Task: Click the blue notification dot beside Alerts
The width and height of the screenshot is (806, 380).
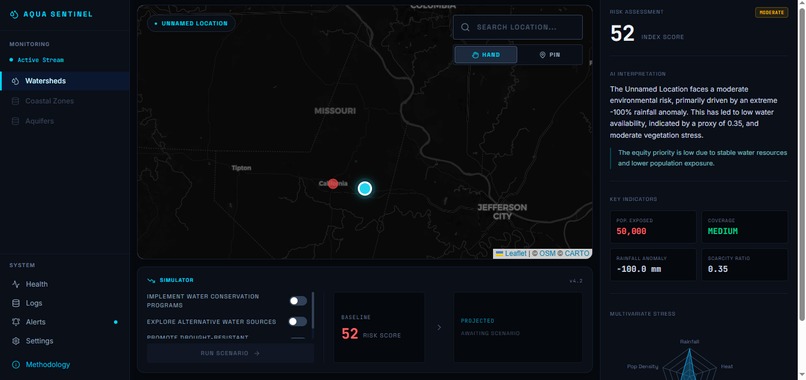Action: click(116, 322)
